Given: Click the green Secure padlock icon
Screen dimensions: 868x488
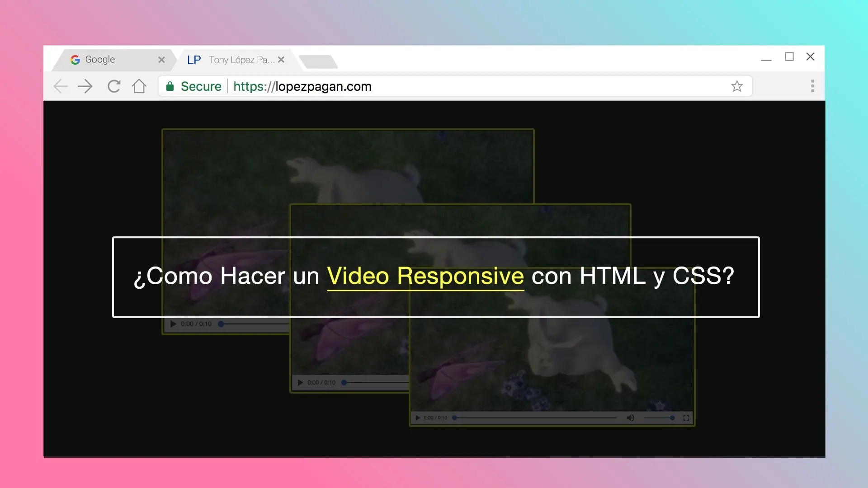Looking at the screenshot, I should click(170, 86).
